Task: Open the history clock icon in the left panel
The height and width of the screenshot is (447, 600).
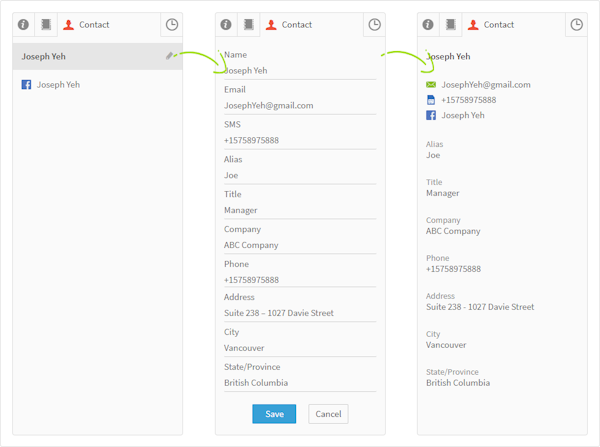Action: pyautogui.click(x=172, y=24)
